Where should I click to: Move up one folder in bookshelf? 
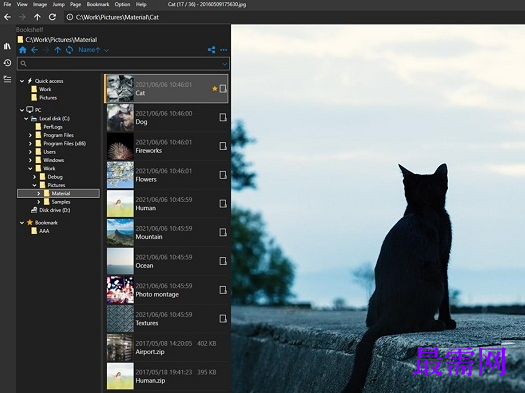tap(58, 50)
